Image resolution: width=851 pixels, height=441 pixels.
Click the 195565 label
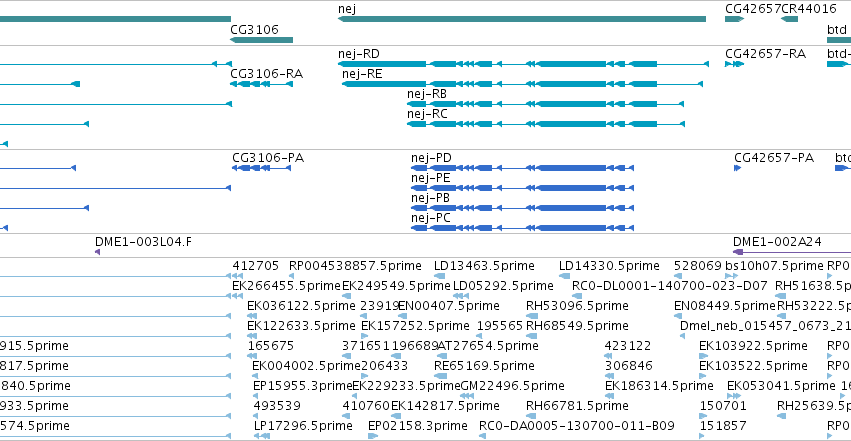pyautogui.click(x=500, y=326)
